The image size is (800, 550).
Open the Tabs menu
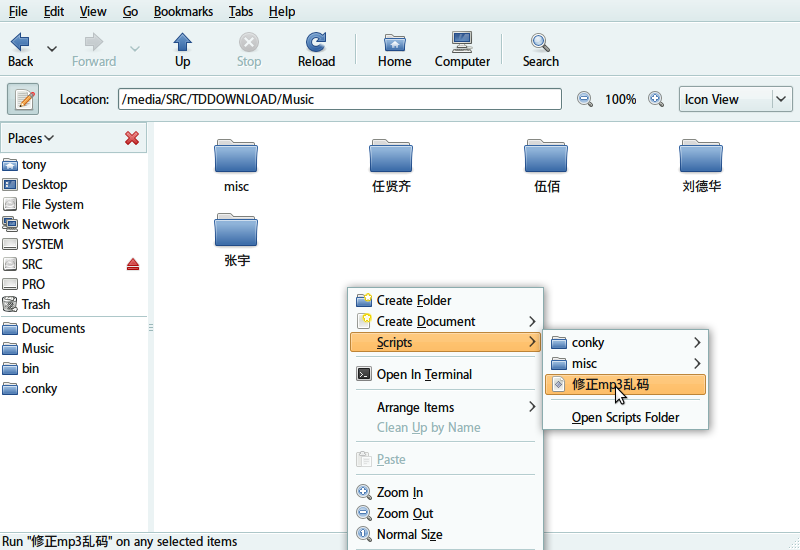pos(241,11)
